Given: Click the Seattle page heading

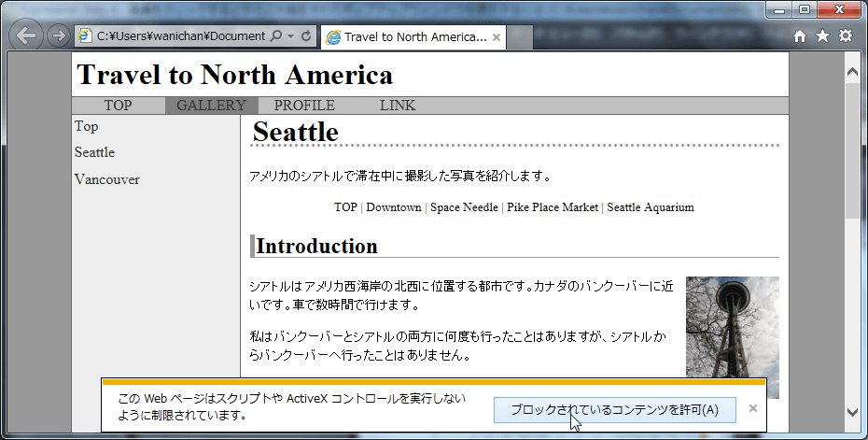Looking at the screenshot, I should (295, 132).
